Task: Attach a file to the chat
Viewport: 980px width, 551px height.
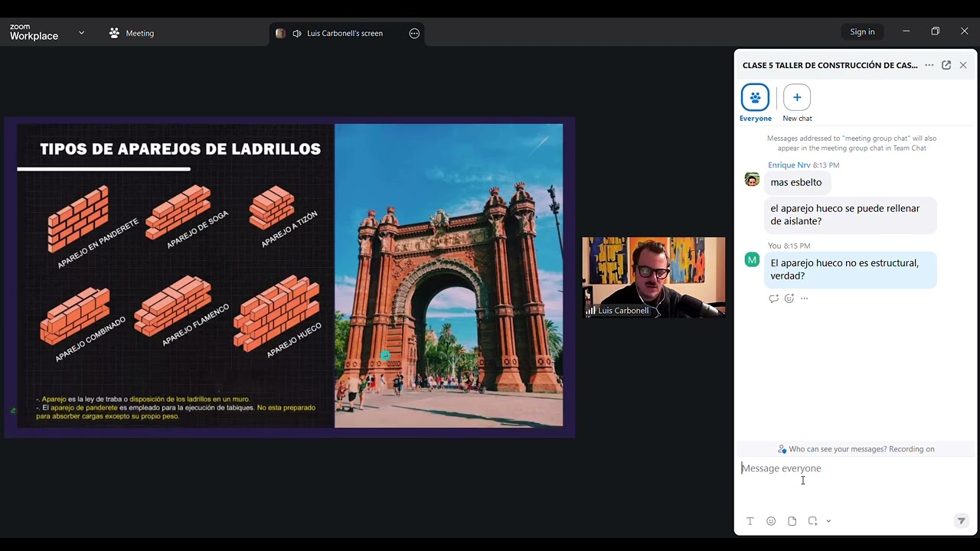Action: click(792, 521)
